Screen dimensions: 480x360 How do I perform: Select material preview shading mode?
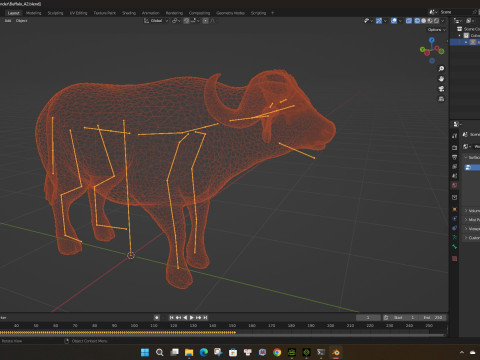pyautogui.click(x=430, y=21)
